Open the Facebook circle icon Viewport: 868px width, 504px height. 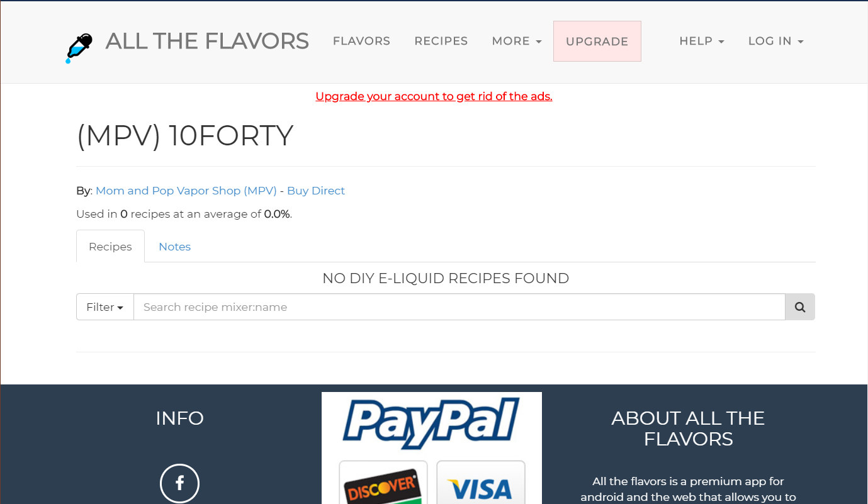(x=179, y=483)
